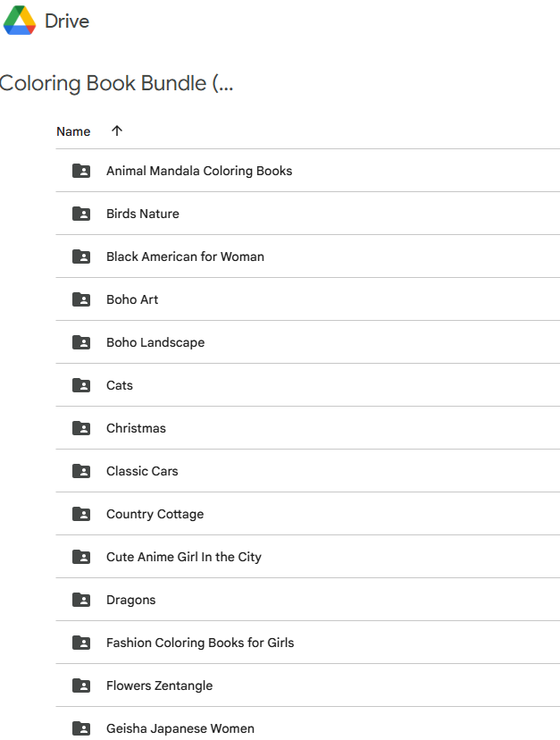Select Cute Anime Girl In the City

184,557
